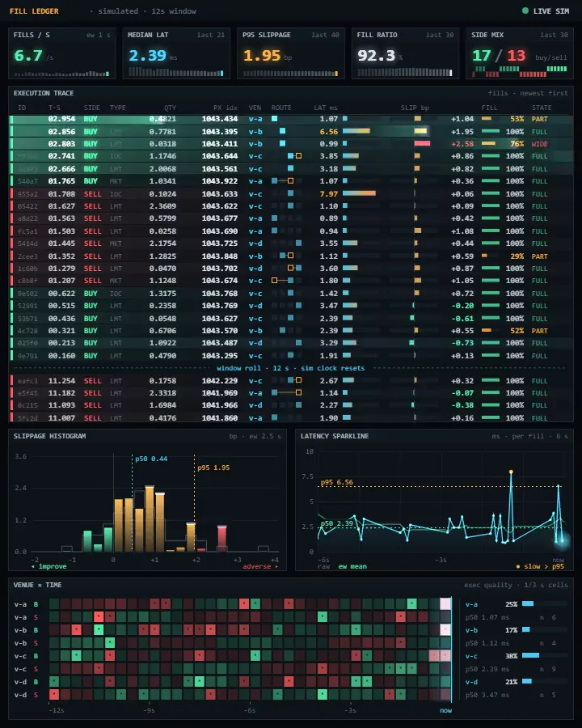Select the FILLS / S metric card
The height and width of the screenshot is (728, 582).
61,53
